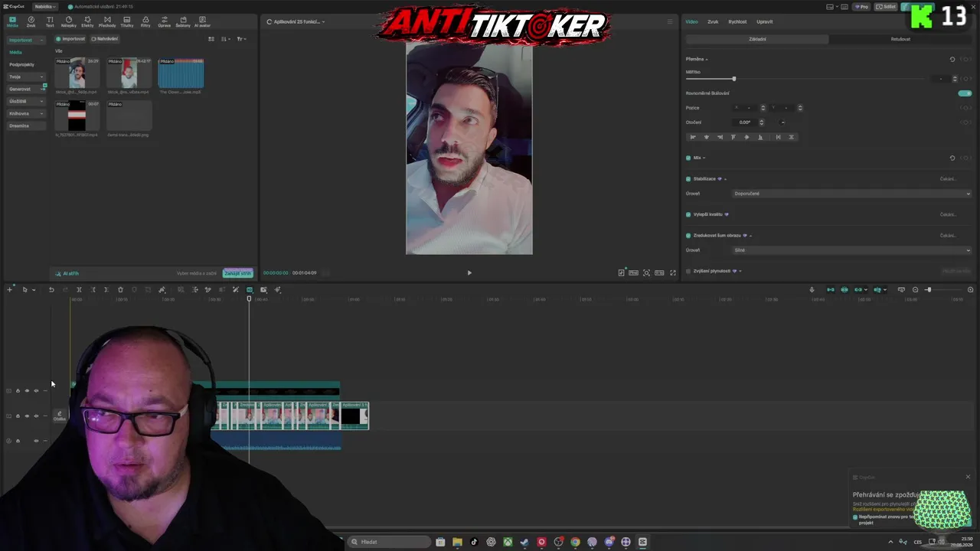Click the fit-timeline icon at far right
This screenshot has width=980, height=551.
pyautogui.click(x=971, y=290)
